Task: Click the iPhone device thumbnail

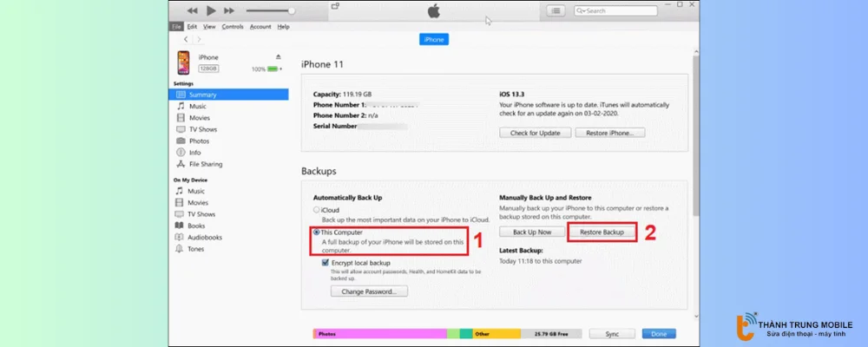Action: point(184,62)
